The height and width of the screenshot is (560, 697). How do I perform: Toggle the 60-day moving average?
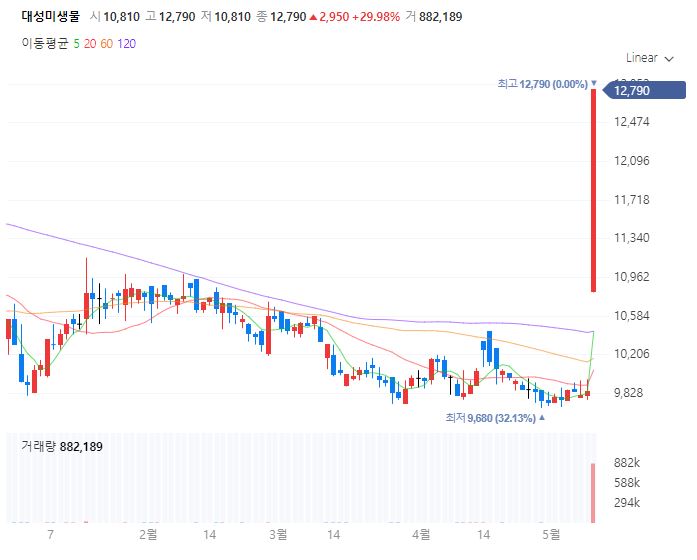[107, 44]
